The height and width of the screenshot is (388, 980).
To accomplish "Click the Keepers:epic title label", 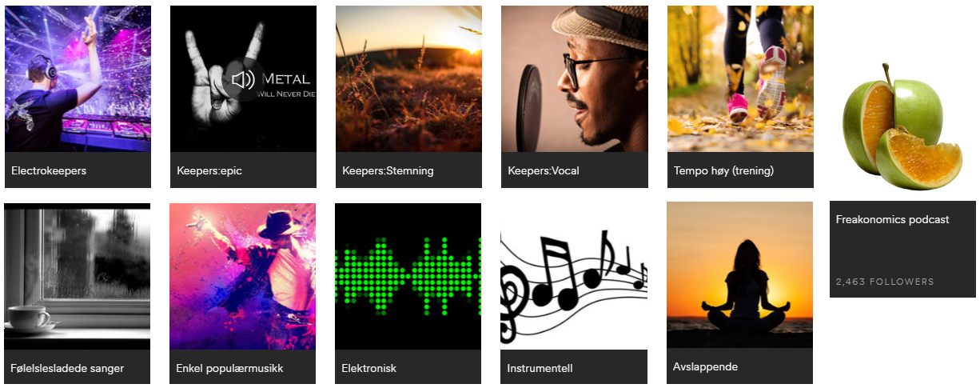I will (x=209, y=170).
